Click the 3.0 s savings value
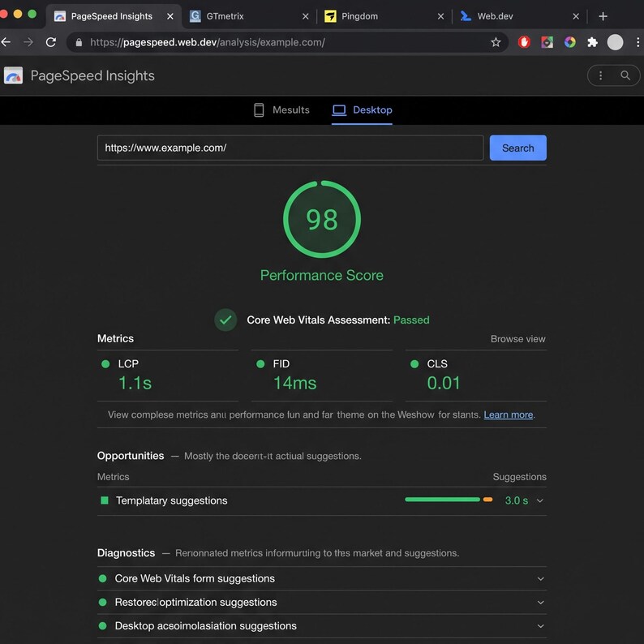This screenshot has width=644, height=644. [x=517, y=500]
